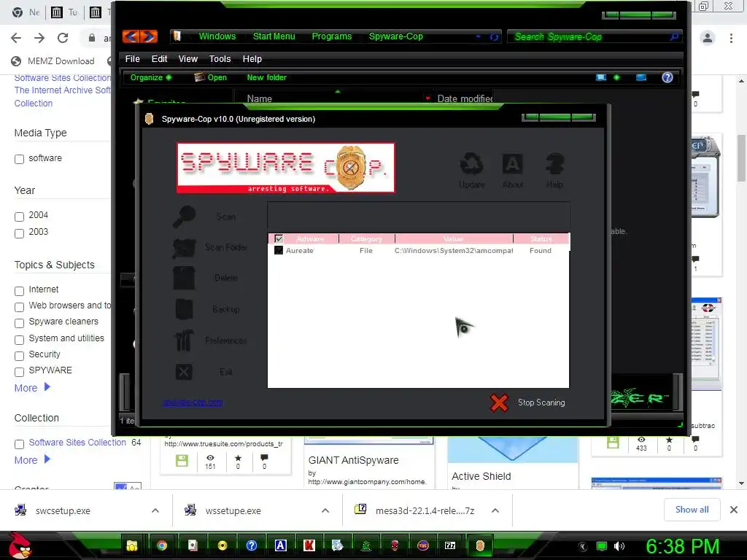The height and width of the screenshot is (560, 747).
Task: Open address bar history dropdown arrow
Action: 479,36
